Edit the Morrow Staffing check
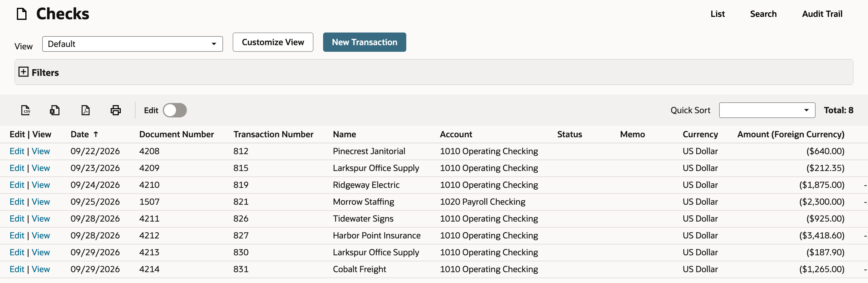The image size is (868, 283). pyautogui.click(x=17, y=202)
